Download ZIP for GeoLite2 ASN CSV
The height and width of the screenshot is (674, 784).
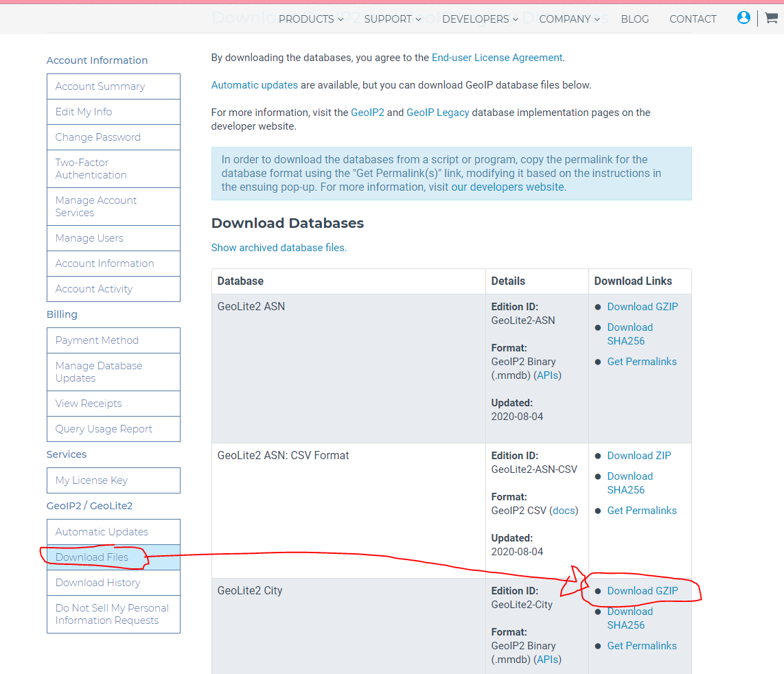tap(639, 456)
